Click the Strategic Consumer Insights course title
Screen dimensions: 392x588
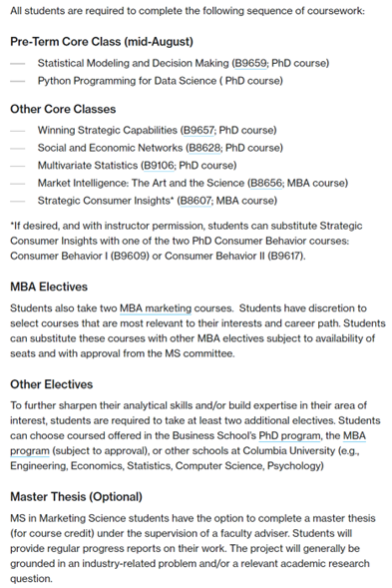tap(104, 201)
